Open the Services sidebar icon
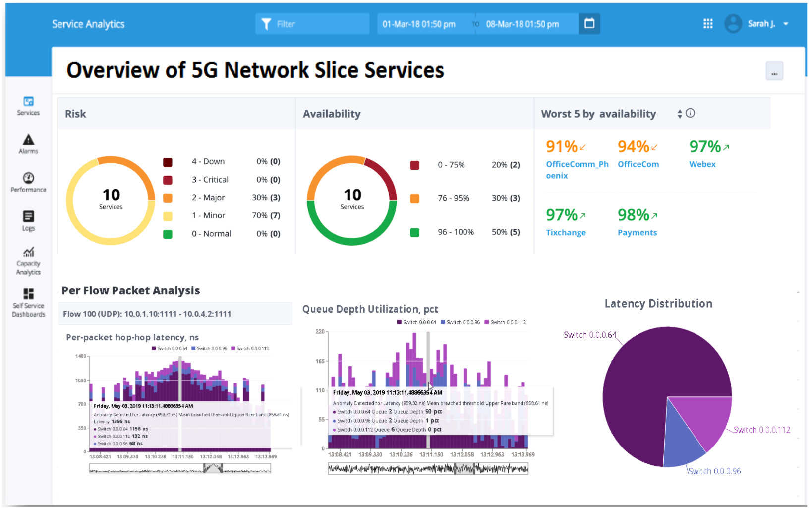The width and height of the screenshot is (812, 511). click(x=28, y=102)
